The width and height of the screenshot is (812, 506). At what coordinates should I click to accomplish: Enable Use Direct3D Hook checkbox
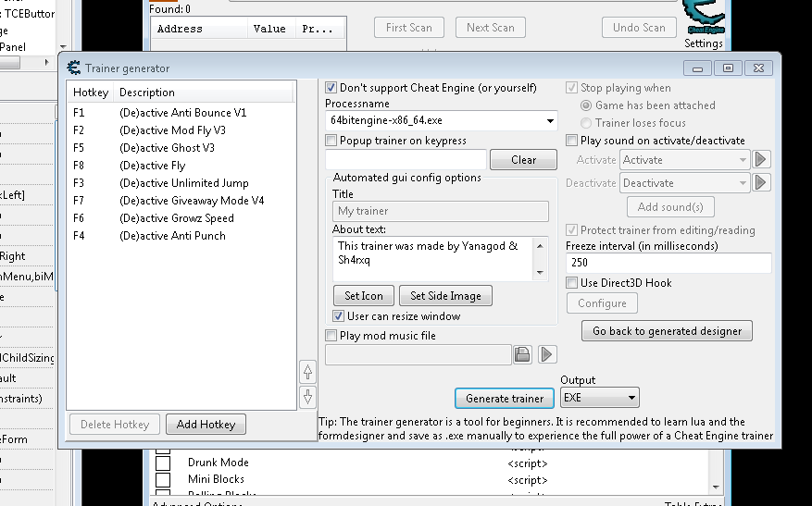coord(572,283)
